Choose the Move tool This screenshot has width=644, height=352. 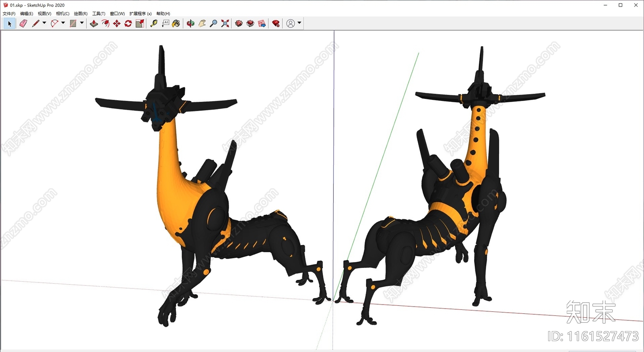coord(117,24)
